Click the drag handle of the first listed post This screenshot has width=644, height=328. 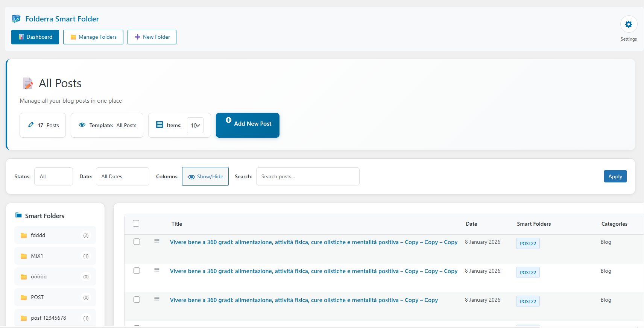[x=157, y=241]
